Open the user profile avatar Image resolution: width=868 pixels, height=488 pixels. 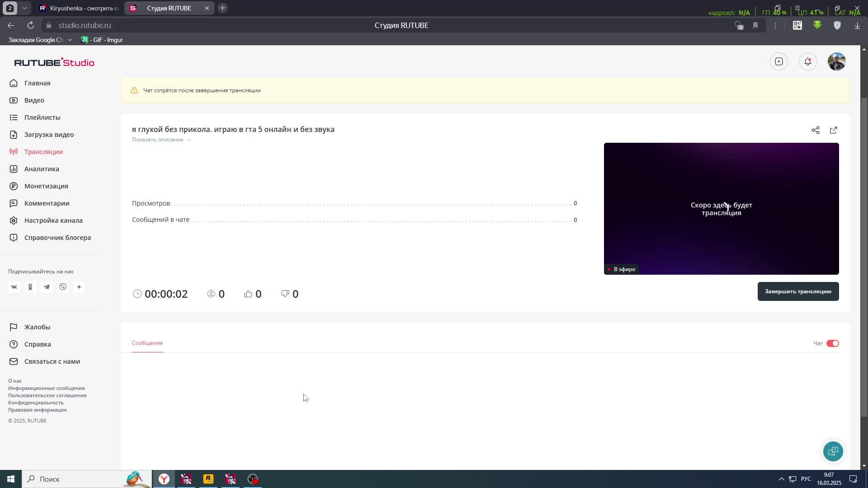pos(837,61)
